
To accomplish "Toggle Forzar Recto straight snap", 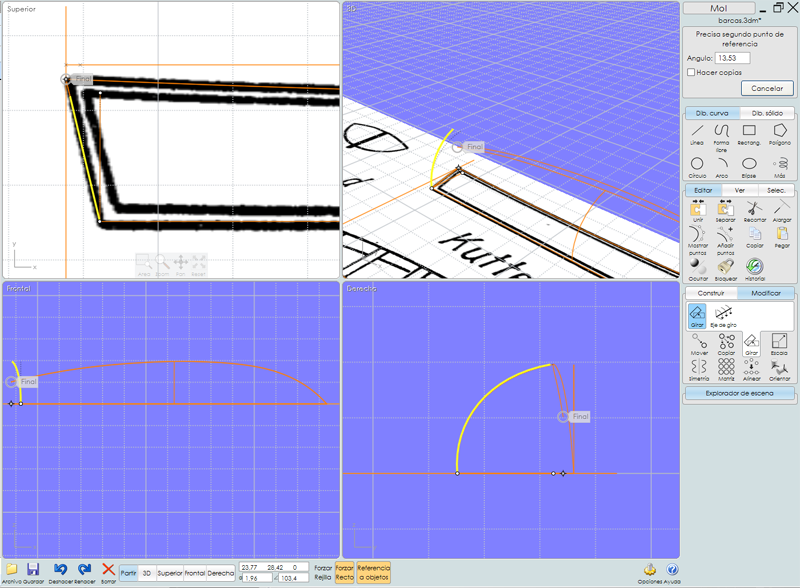I will click(x=344, y=572).
